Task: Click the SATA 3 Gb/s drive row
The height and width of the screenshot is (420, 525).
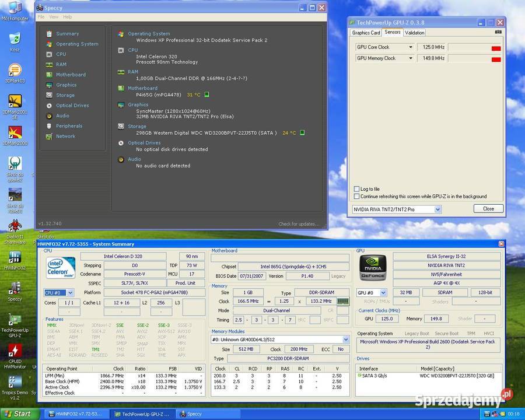Action: click(x=428, y=376)
